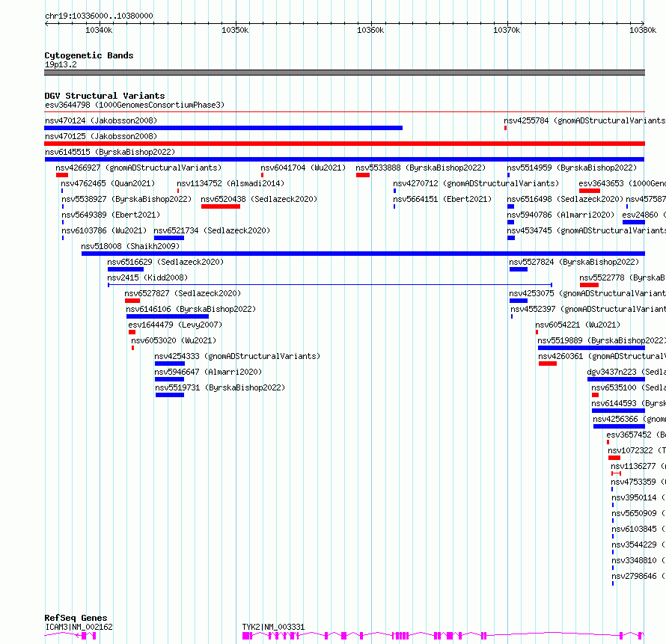Click the nsv5946647 (Almarri2020) variant label
This screenshot has height=644, width=666.
[x=208, y=372]
